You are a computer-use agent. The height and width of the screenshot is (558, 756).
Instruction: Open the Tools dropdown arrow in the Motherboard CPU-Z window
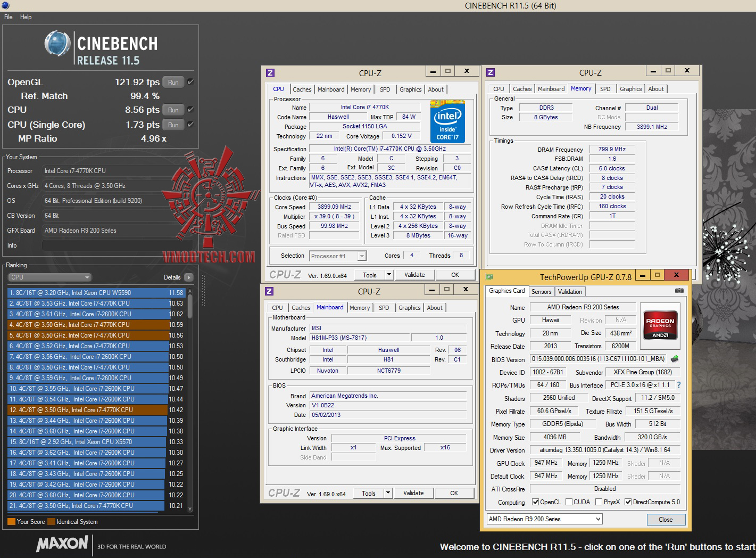point(388,493)
